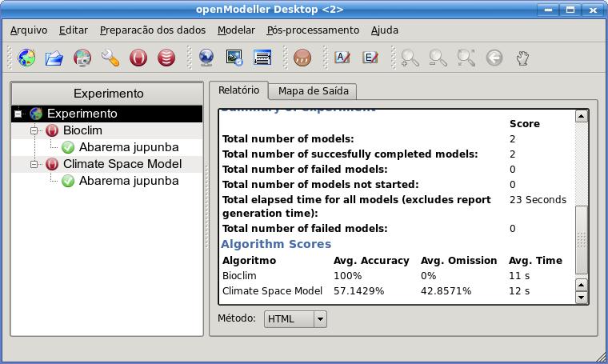Click the report scrollbar down arrow
608x364 pixels.
pos(581,298)
